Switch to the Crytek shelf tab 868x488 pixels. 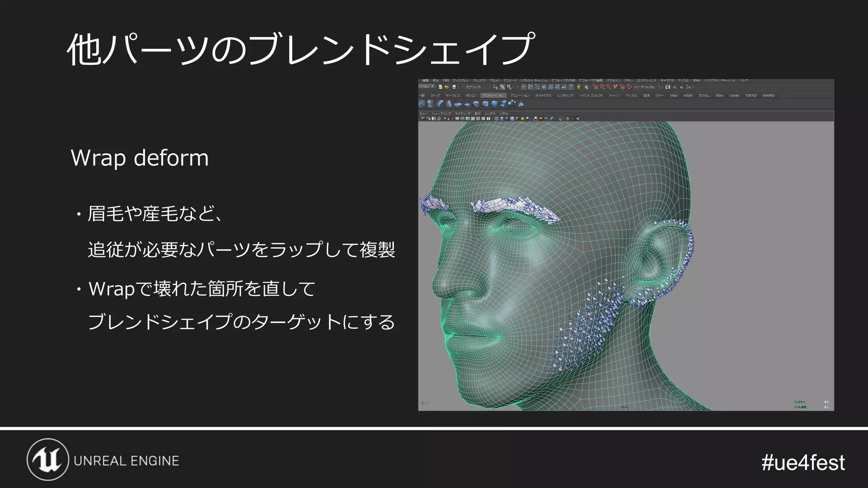coord(734,96)
